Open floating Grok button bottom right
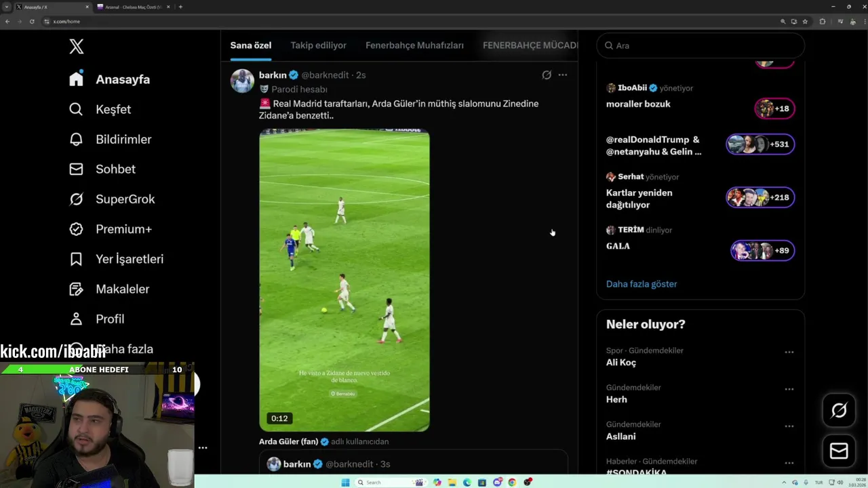This screenshot has width=868, height=488. coord(839,410)
